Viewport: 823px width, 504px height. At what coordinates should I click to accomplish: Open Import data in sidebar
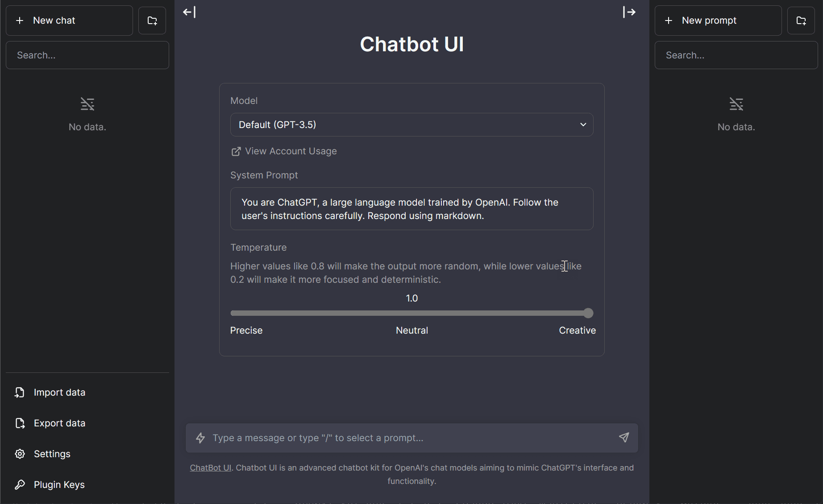pyautogui.click(x=59, y=392)
